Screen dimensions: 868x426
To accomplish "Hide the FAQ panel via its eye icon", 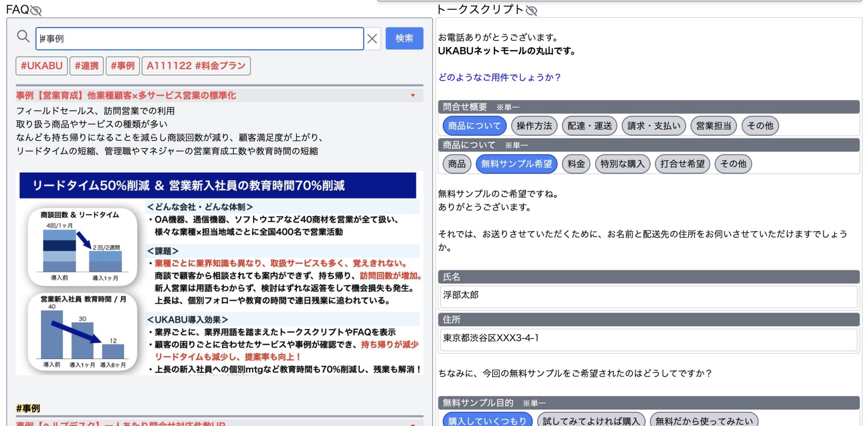I will (36, 10).
